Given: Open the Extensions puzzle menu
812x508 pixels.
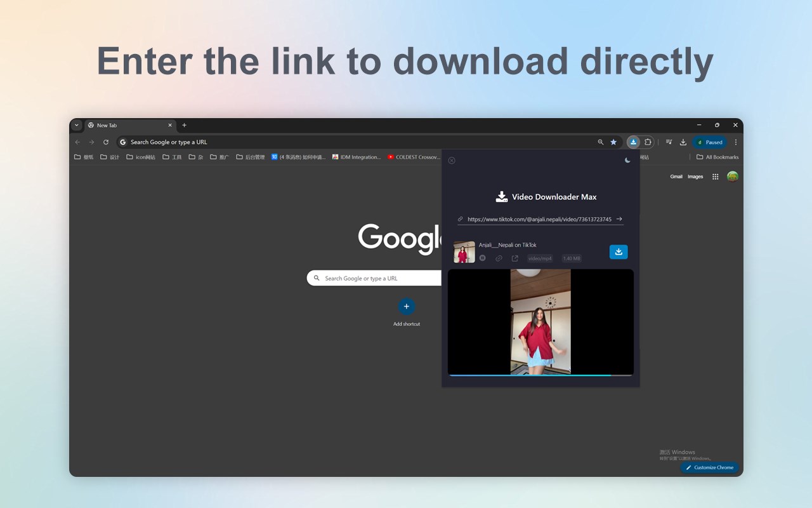Looking at the screenshot, I should [x=648, y=142].
